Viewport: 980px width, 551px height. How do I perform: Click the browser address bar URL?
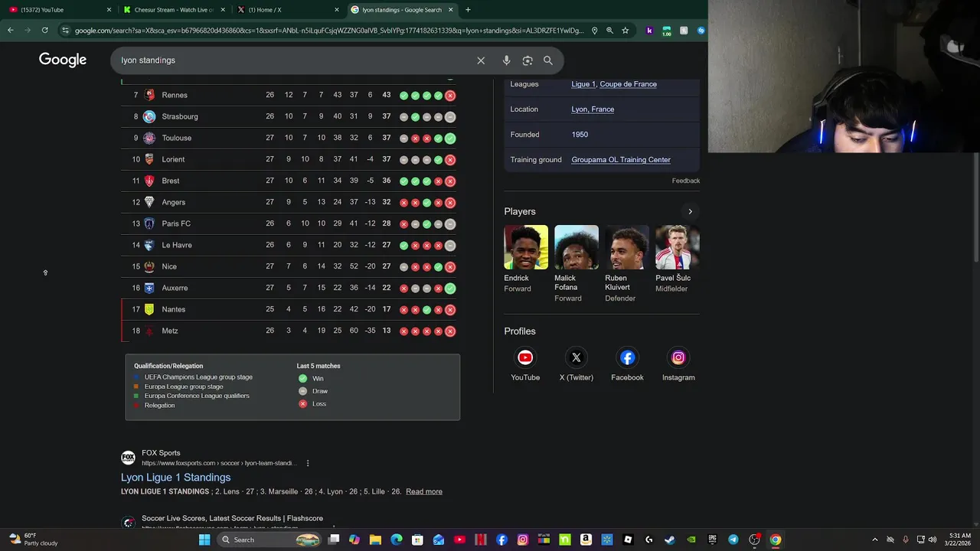pos(329,31)
